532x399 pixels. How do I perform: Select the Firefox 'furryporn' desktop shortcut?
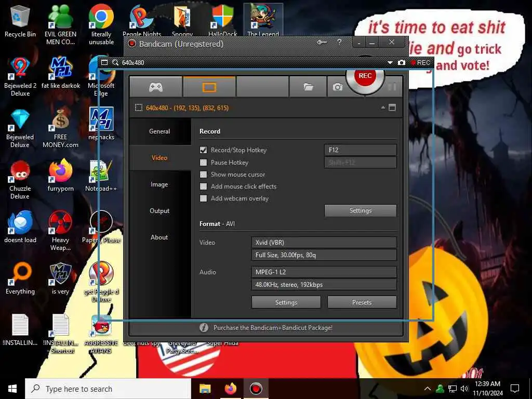pos(60,176)
